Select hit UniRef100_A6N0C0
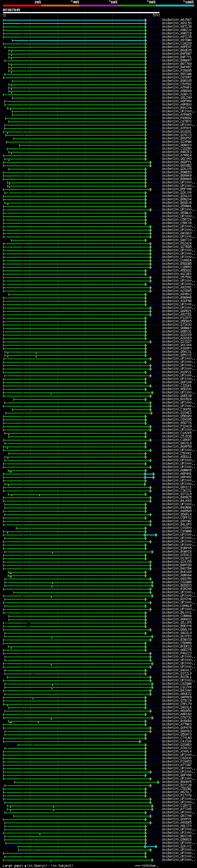 [x=177, y=145]
